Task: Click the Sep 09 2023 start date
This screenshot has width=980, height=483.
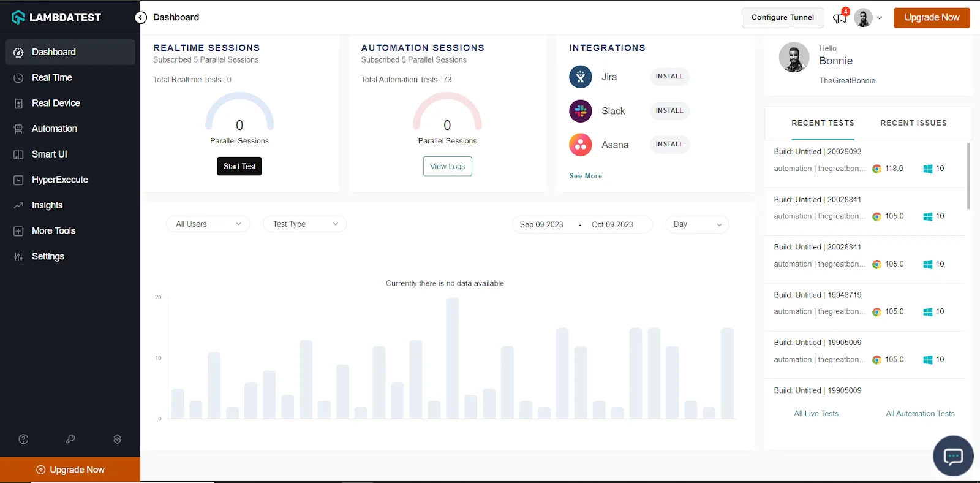Action: (541, 225)
